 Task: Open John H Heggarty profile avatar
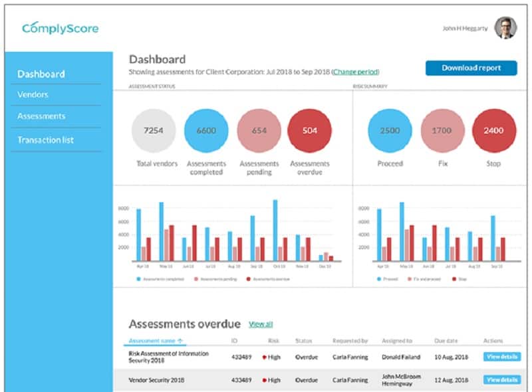(505, 28)
